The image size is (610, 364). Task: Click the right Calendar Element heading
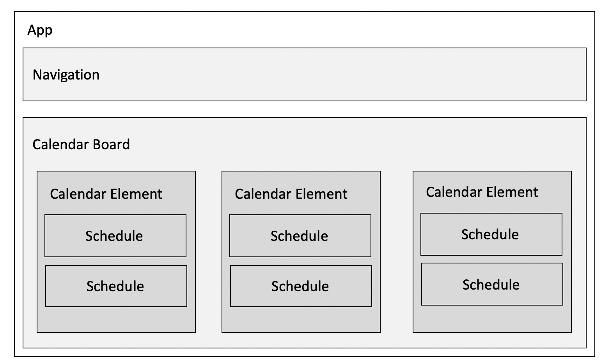(x=482, y=192)
